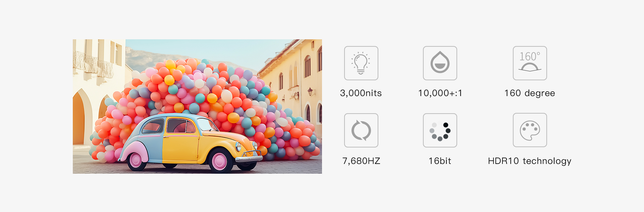Click the 10,000+:1 contrast label
Screen dimensions: 644x212
click(440, 93)
